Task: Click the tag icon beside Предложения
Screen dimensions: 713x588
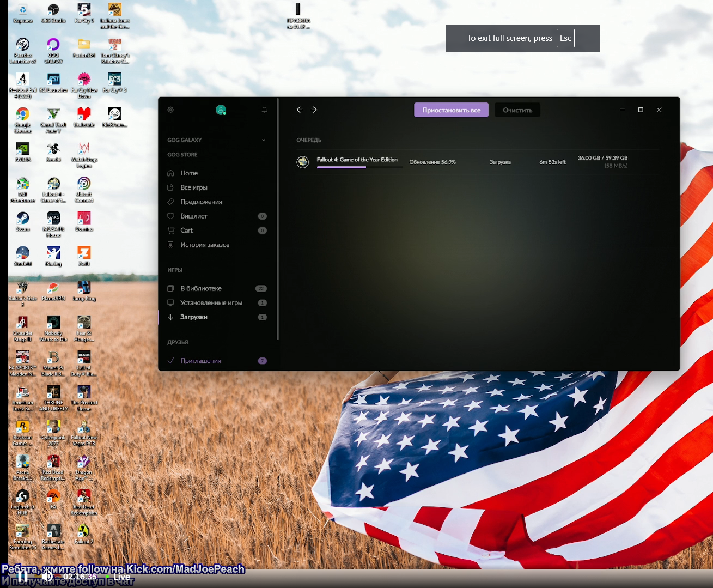Action: 170,202
